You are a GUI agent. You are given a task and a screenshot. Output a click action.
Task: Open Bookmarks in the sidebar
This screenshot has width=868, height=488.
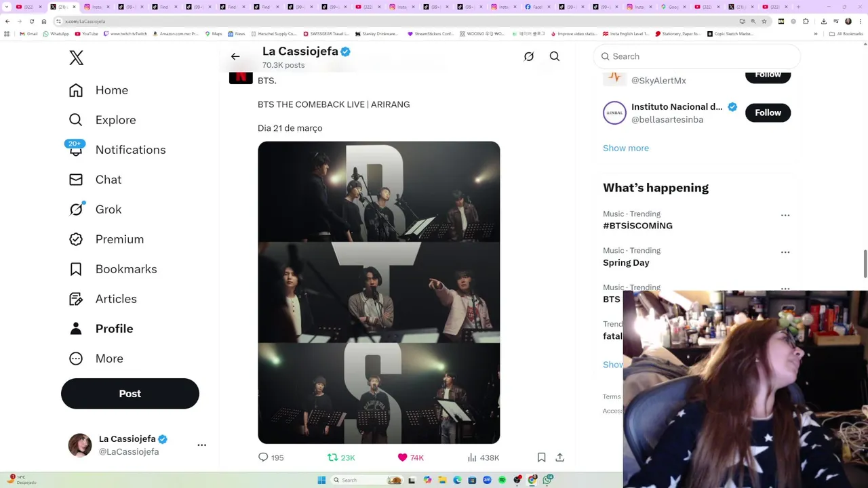tap(113, 269)
